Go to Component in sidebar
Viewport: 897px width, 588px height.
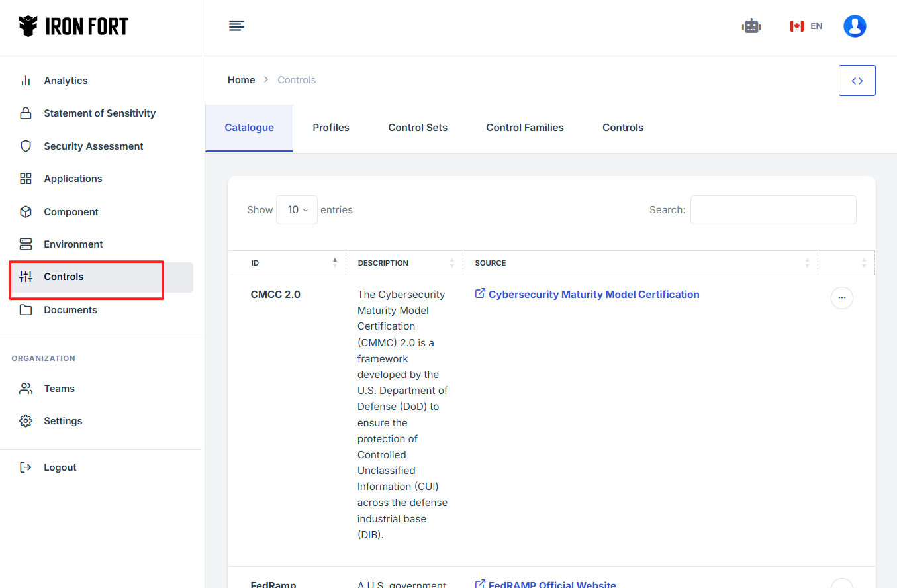pyautogui.click(x=71, y=212)
